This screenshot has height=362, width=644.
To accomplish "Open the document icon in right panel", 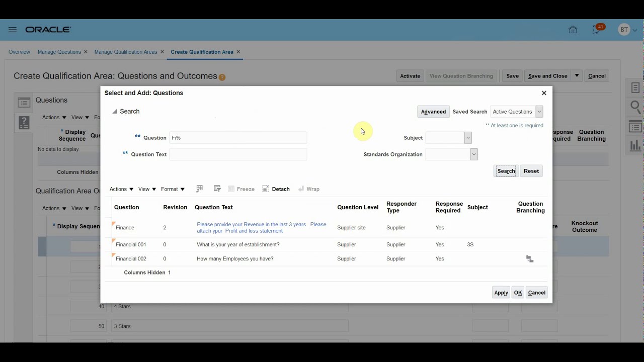I will (635, 88).
